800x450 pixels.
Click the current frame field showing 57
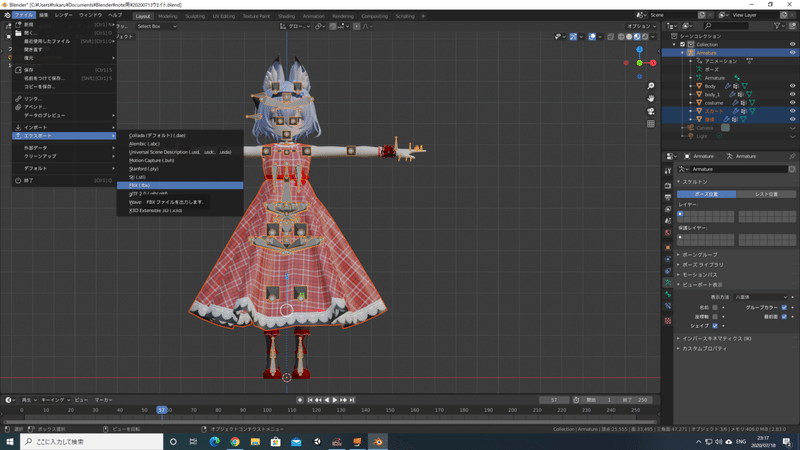554,400
